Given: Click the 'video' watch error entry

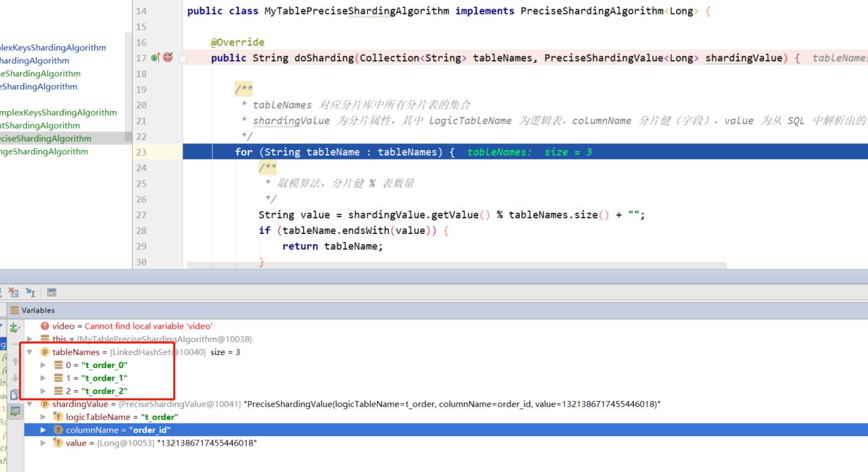Looking at the screenshot, I should [x=127, y=326].
